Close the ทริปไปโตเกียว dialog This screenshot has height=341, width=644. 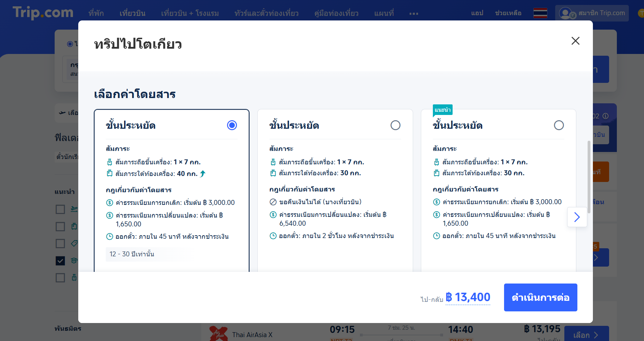(575, 41)
